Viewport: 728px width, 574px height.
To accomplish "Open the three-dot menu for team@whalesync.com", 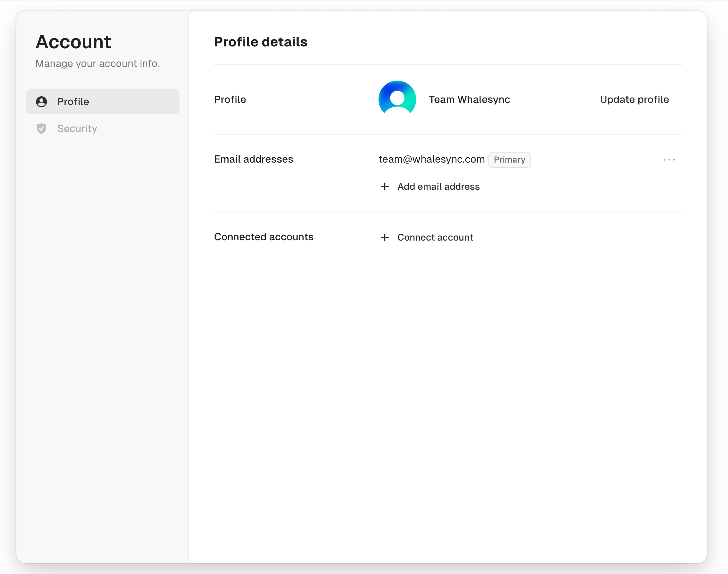I will (x=669, y=160).
